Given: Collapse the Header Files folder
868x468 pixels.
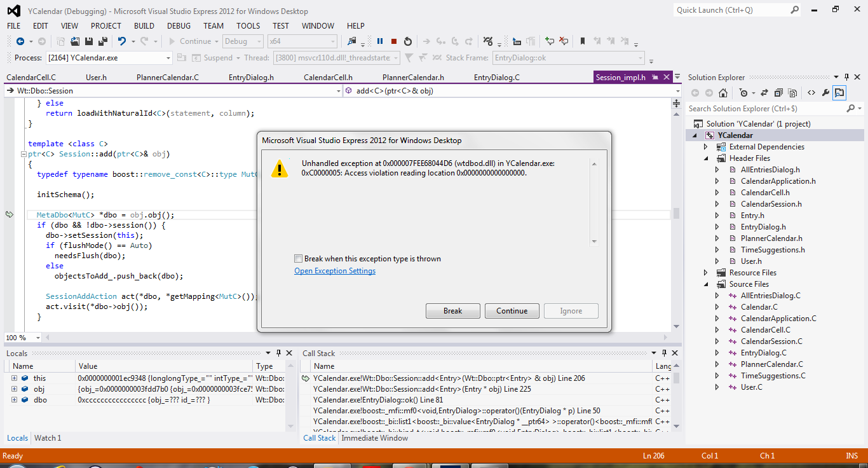Looking at the screenshot, I should [705, 158].
